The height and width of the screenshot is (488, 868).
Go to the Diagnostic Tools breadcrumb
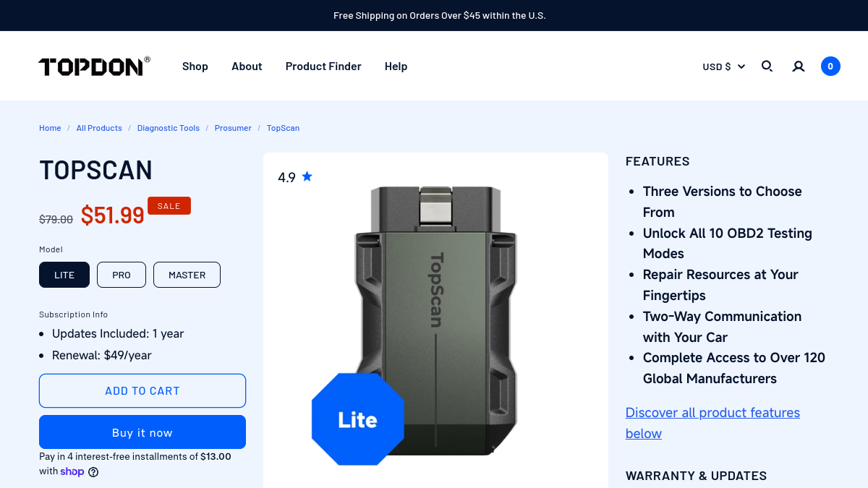[169, 128]
